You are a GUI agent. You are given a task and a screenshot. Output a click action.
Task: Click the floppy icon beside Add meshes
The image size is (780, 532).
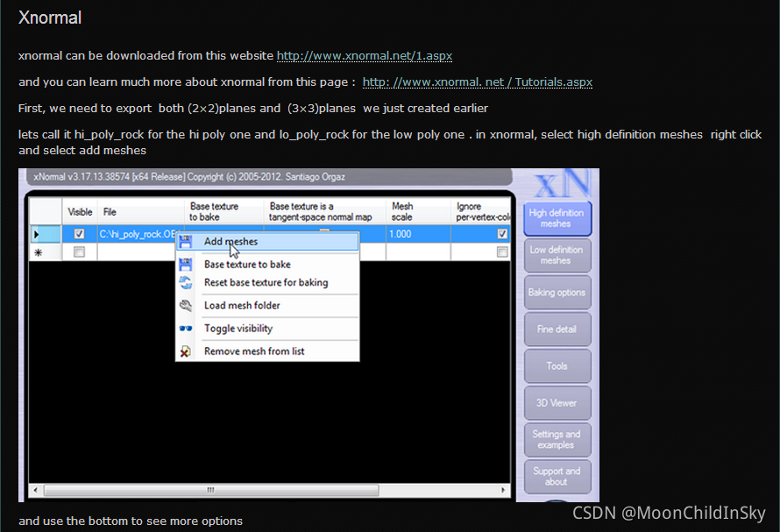pos(185,241)
